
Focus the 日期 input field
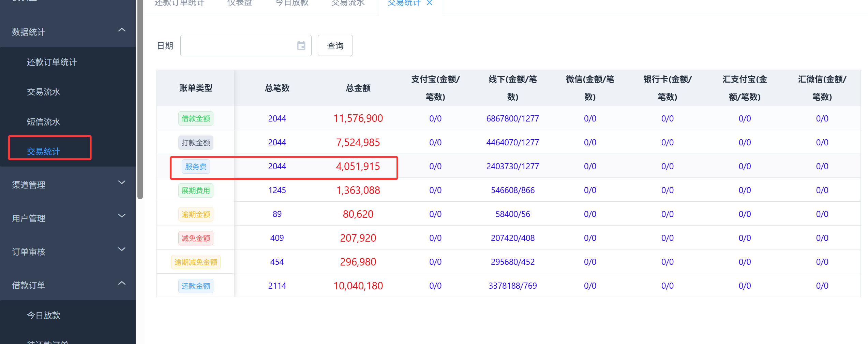[x=246, y=45]
